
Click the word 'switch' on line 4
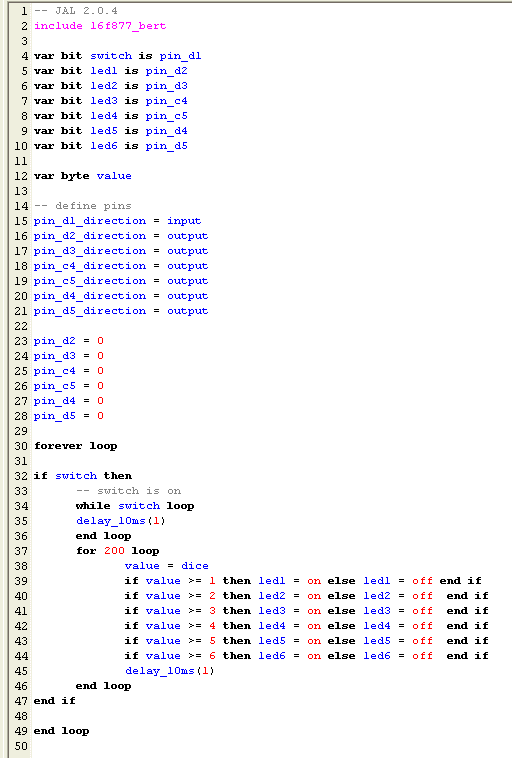click(x=111, y=56)
